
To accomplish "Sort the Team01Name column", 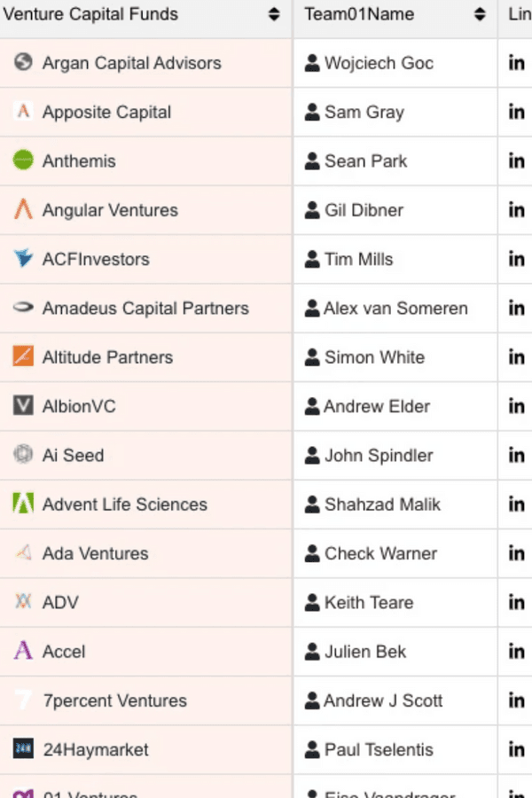I will tap(479, 14).
